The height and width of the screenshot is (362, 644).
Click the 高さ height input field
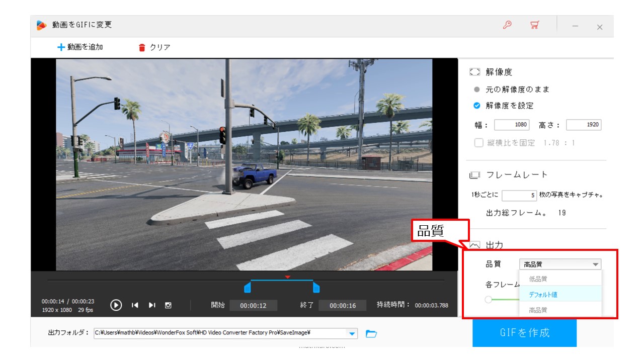[x=584, y=125]
